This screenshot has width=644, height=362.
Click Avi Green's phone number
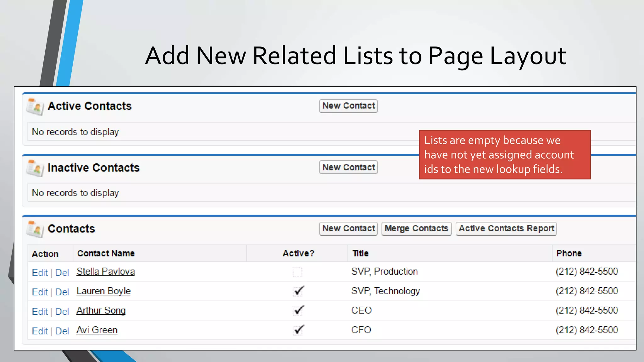(587, 330)
